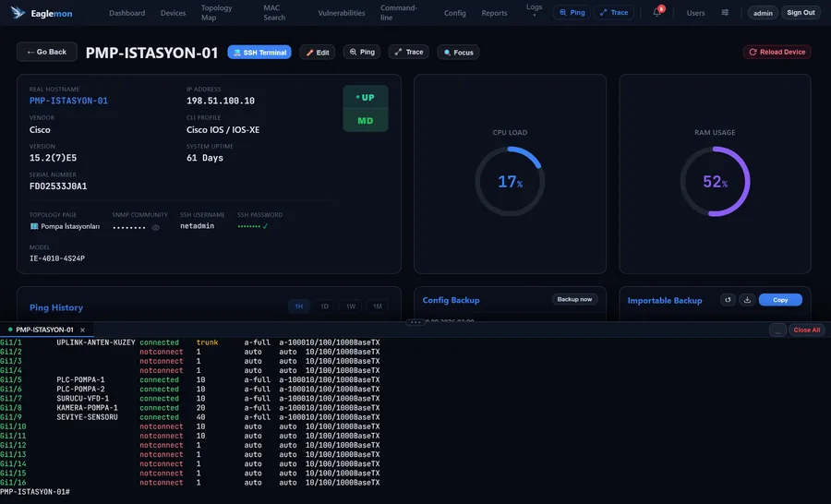Open the Command-line page
The width and height of the screenshot is (831, 504).
click(399, 13)
